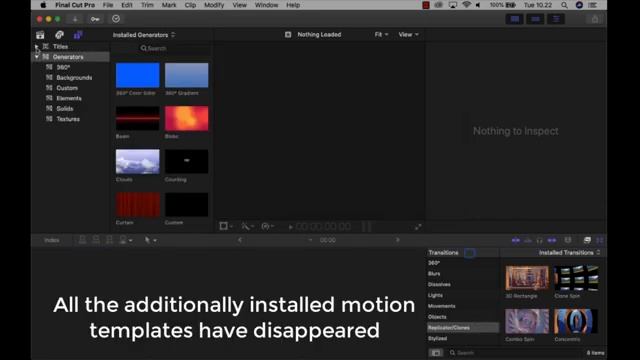Open the Modify menu
The height and width of the screenshot is (360, 640).
[214, 5]
